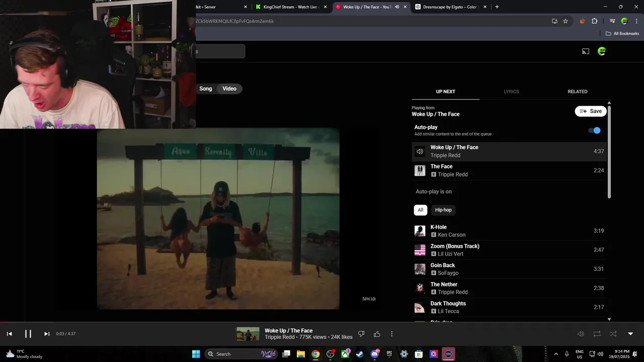Click the orange extension icon in toolbar
This screenshot has height=362, width=644.
[x=582, y=21]
